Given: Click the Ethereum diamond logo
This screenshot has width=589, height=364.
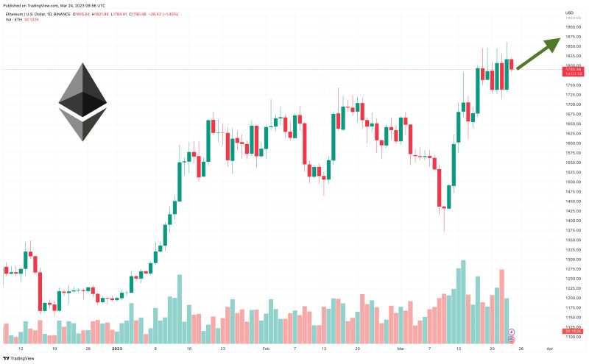Looking at the screenshot, I should (x=82, y=102).
